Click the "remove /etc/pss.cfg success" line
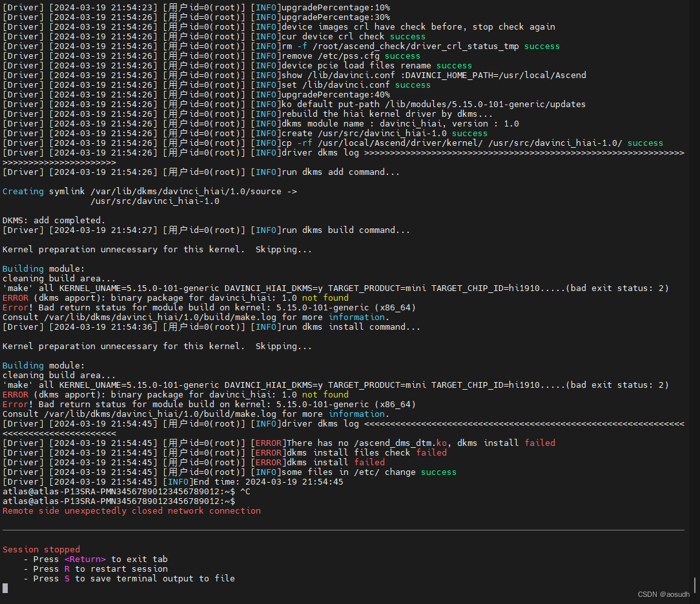The image size is (700, 604). click(x=212, y=55)
